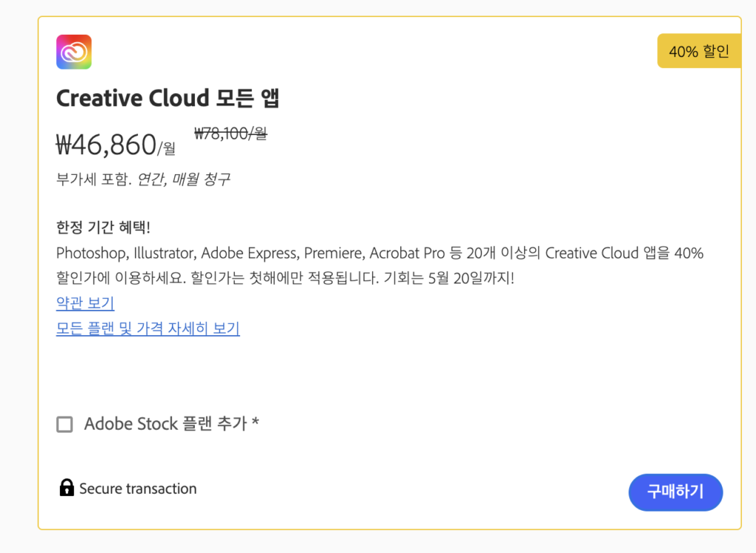This screenshot has height=553, width=756.
Task: Click the ₩46,860/월 price
Action: point(116,144)
